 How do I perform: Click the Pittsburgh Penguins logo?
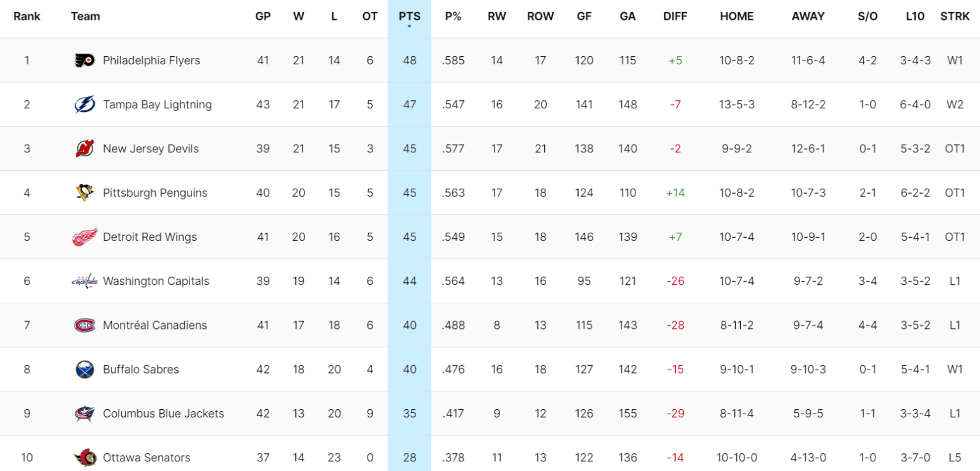[84, 192]
